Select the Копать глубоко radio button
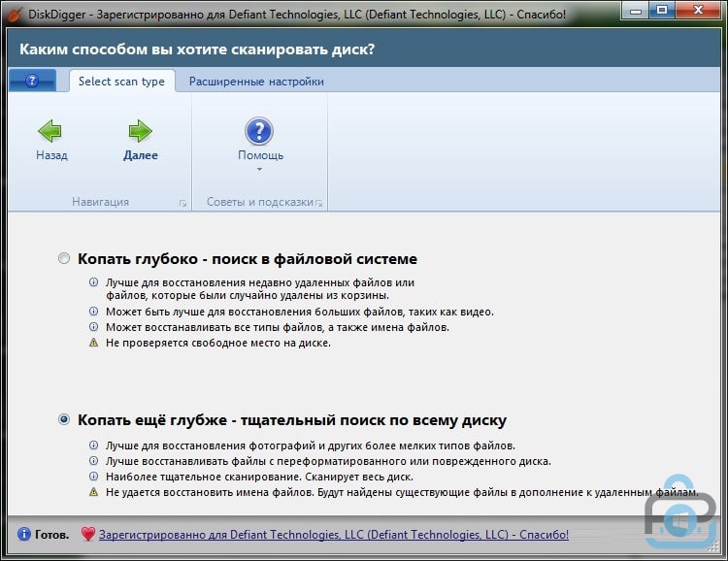This screenshot has height=561, width=728. 64,258
